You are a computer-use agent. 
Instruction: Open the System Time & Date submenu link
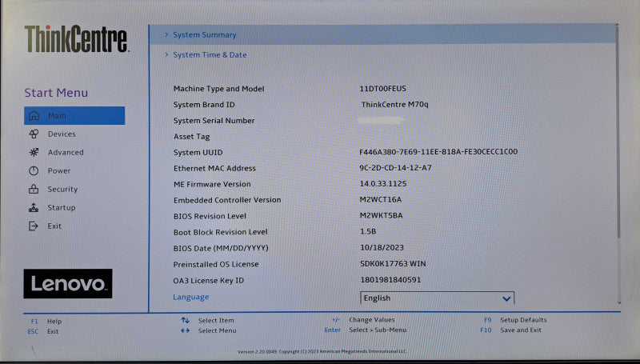[210, 54]
